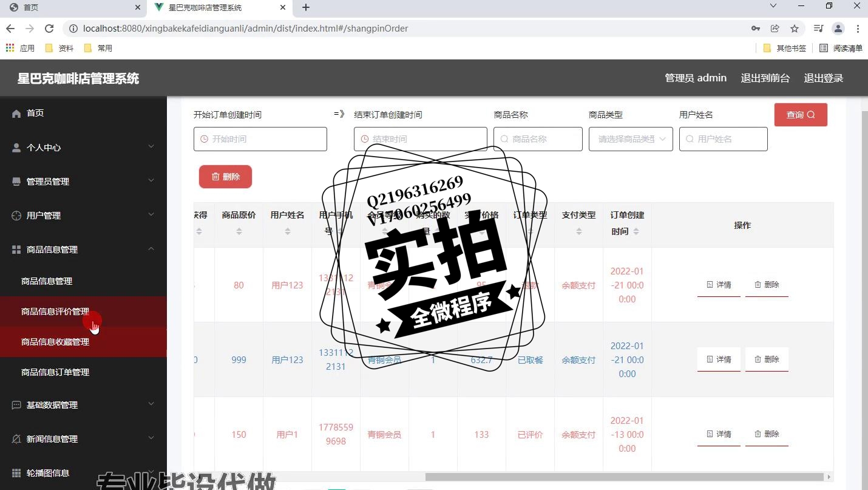Open the 阅读清单 reading list

click(x=841, y=48)
